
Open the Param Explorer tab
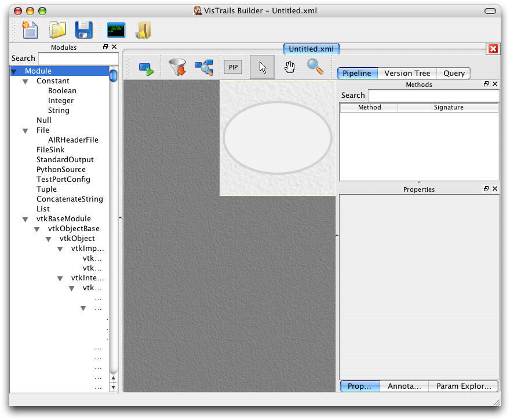(x=463, y=386)
